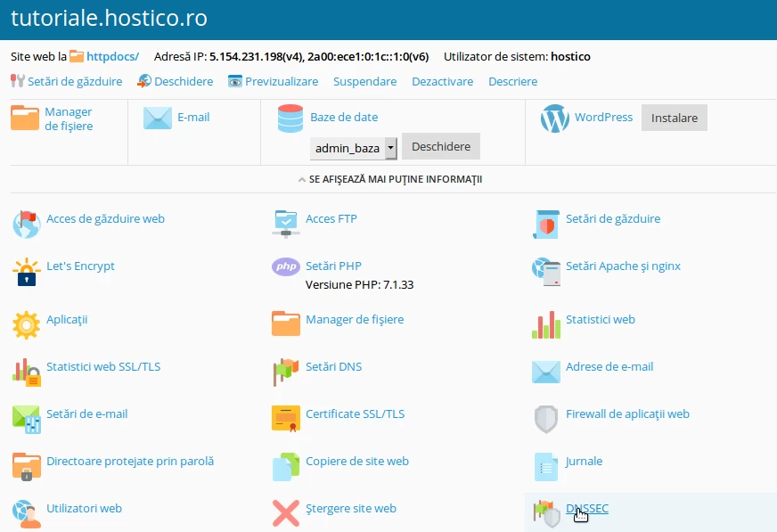This screenshot has width=777, height=532.
Task: Open the E-mail section icon
Action: coord(156,118)
